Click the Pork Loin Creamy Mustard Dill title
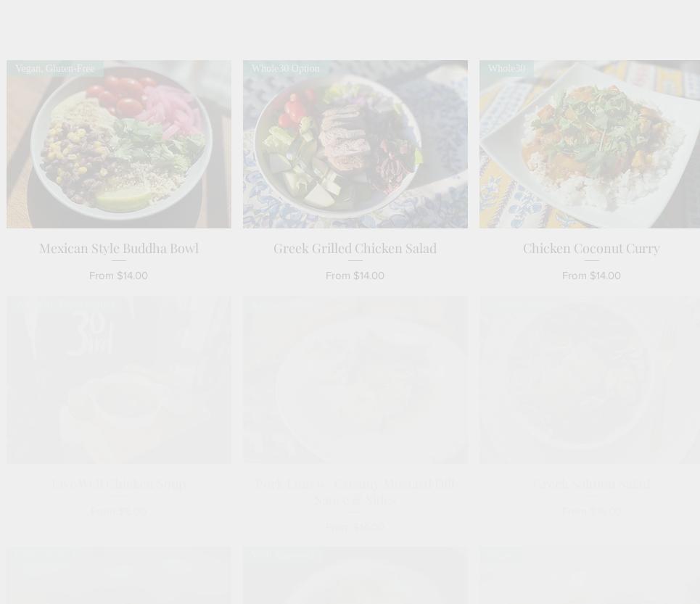This screenshot has width=700, height=604. (x=355, y=492)
